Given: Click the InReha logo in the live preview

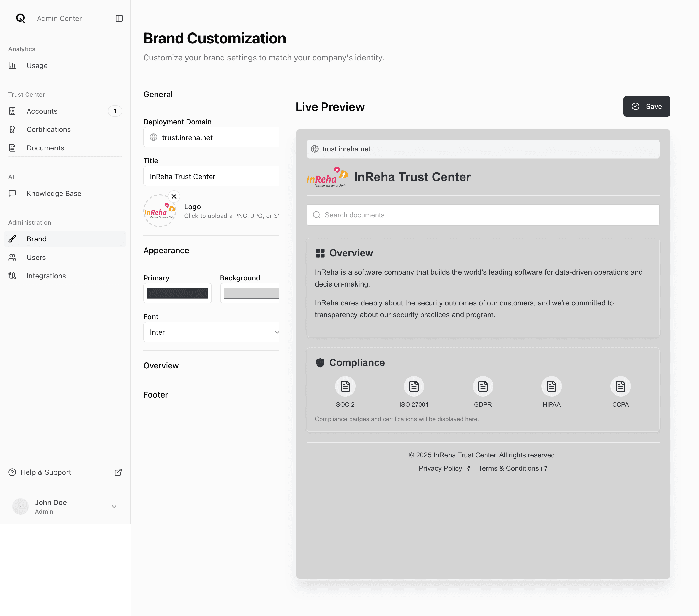Looking at the screenshot, I should (x=327, y=177).
